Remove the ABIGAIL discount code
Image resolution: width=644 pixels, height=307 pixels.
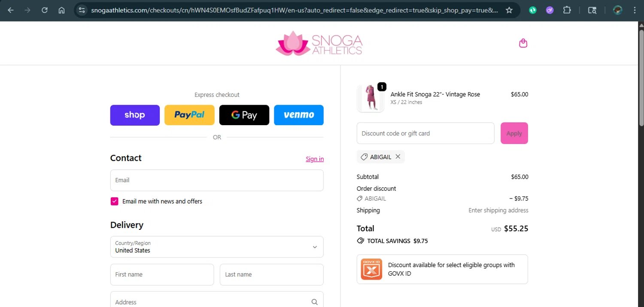point(398,157)
